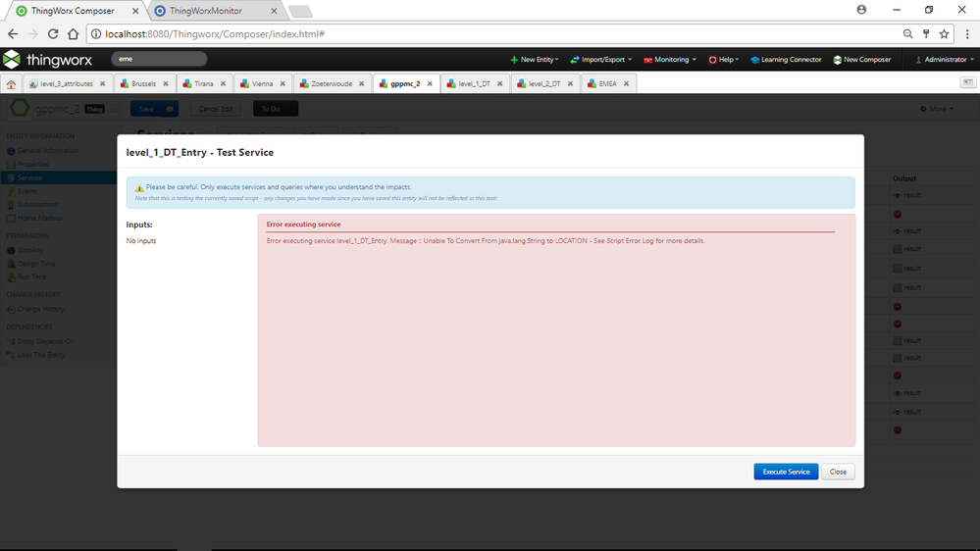Viewport: 980px width, 551px height.
Task: Close the Zoeterwoude tab
Action: tap(361, 83)
